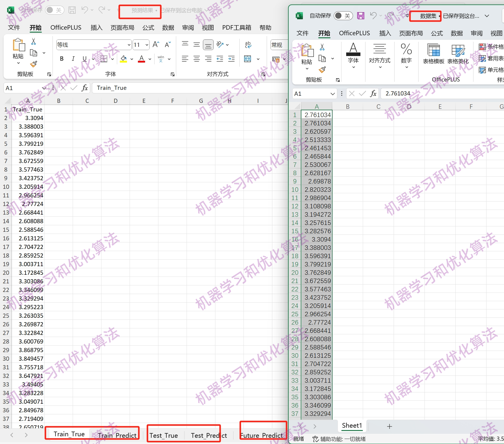504x444 pixels.
Task: Click Center align icon
Action: coord(196,59)
